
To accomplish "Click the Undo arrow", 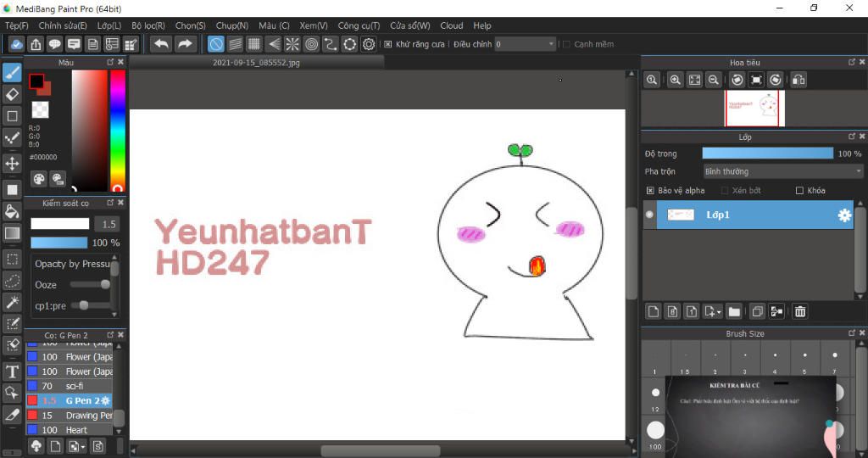I will pos(161,44).
